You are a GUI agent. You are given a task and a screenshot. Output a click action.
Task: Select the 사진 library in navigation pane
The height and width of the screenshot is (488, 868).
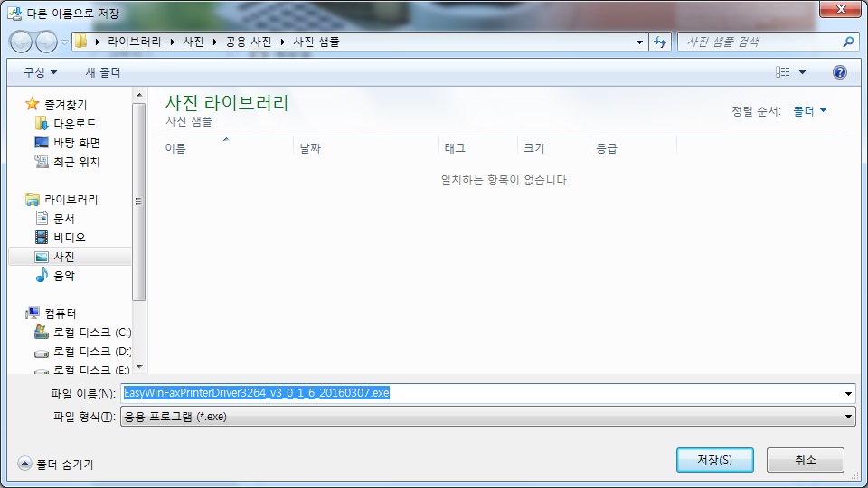(x=71, y=257)
